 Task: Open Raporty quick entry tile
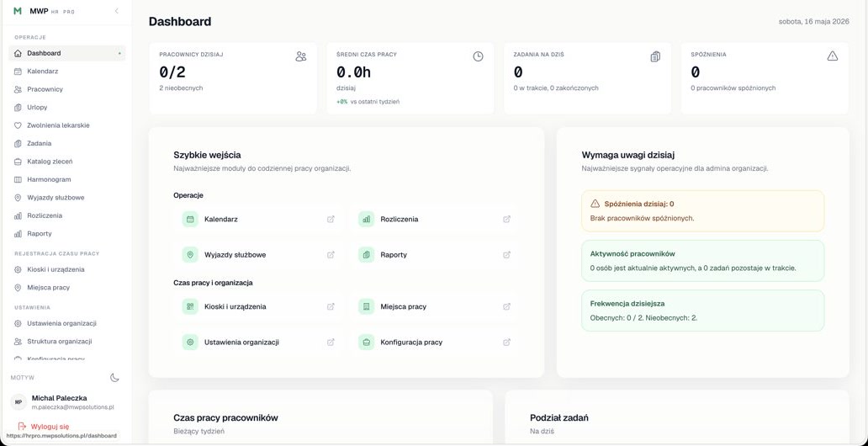click(x=435, y=255)
